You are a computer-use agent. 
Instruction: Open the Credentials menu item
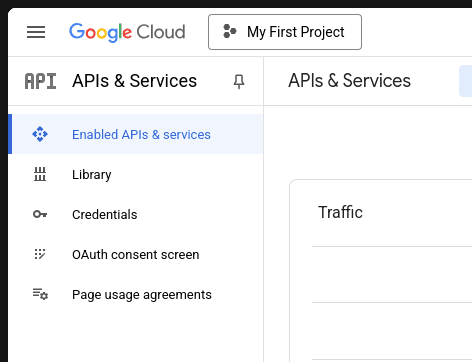click(x=136, y=214)
